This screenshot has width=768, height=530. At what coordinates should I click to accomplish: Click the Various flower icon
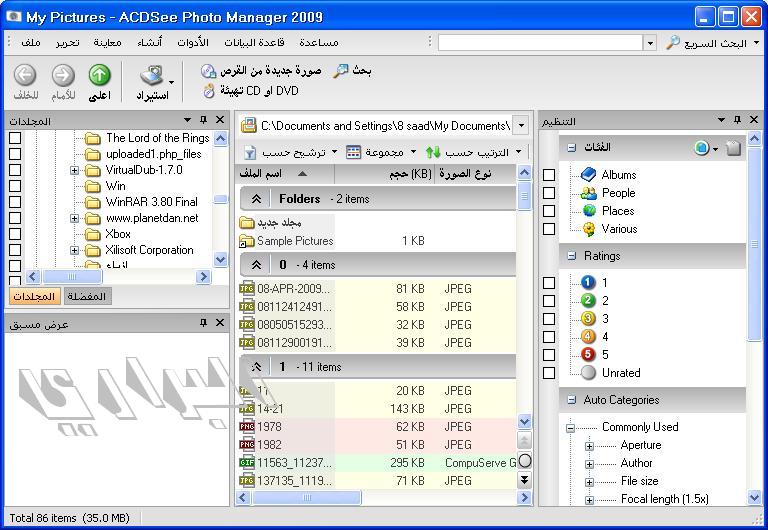click(x=589, y=229)
